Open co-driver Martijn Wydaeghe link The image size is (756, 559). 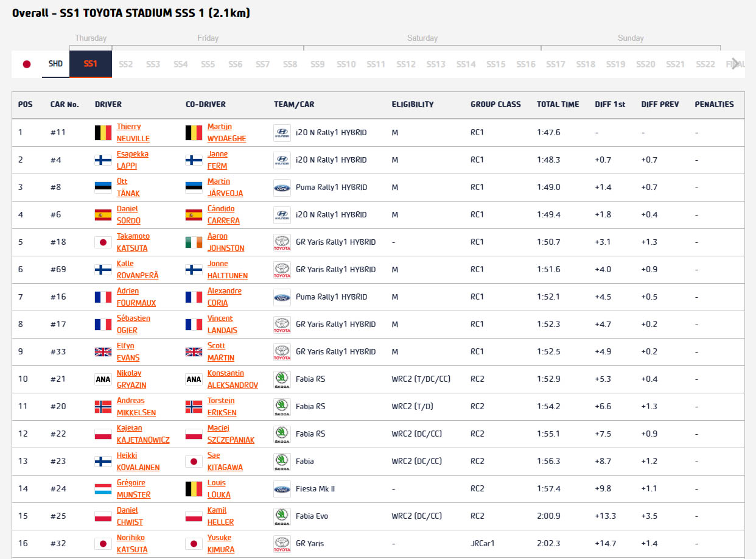pos(226,133)
